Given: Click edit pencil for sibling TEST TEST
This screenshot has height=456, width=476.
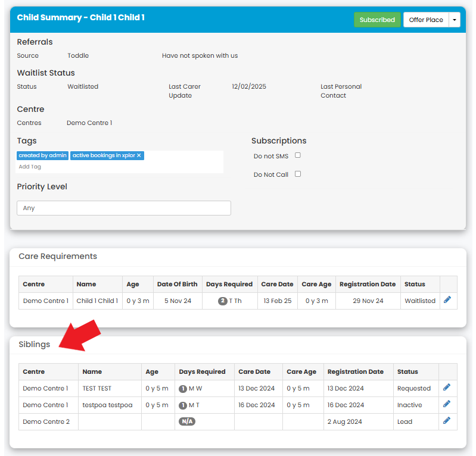Looking at the screenshot, I should pyautogui.click(x=447, y=388).
